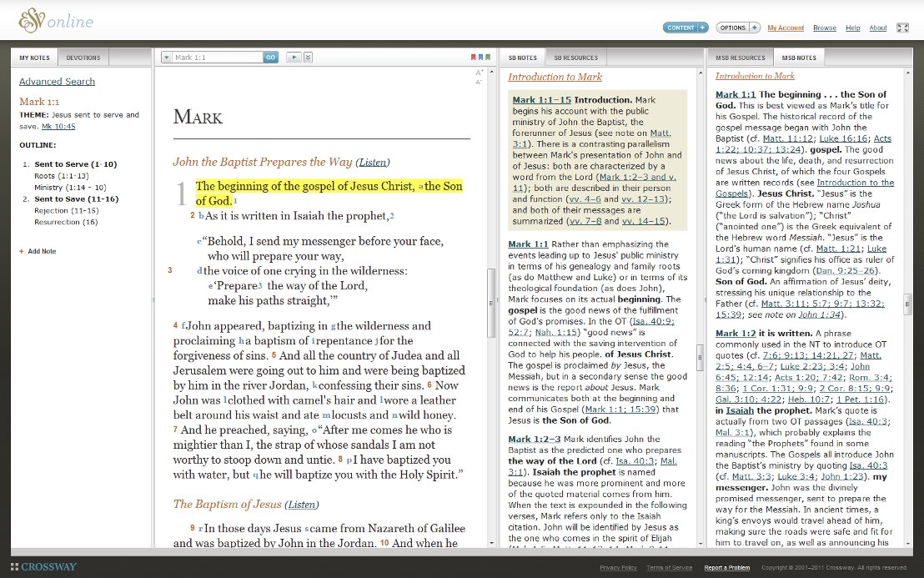Open Dan. 9:25–26 reference link
Screen dimensions: 924x578
click(x=846, y=270)
